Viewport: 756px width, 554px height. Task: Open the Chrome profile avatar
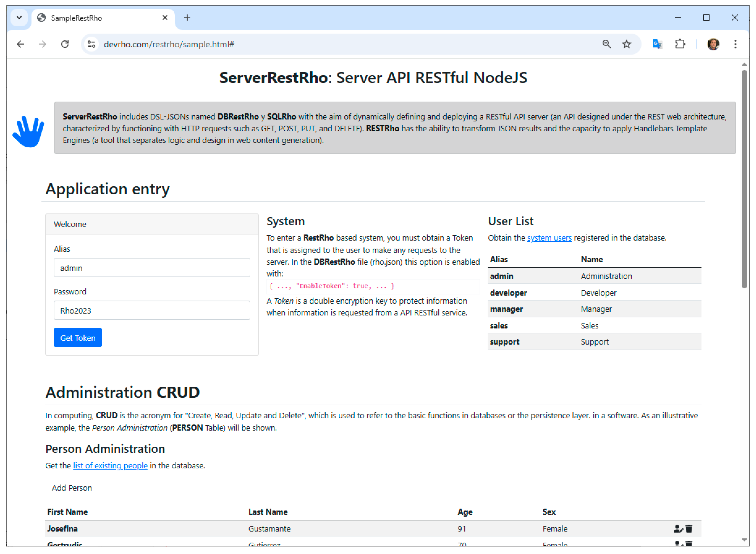point(713,44)
